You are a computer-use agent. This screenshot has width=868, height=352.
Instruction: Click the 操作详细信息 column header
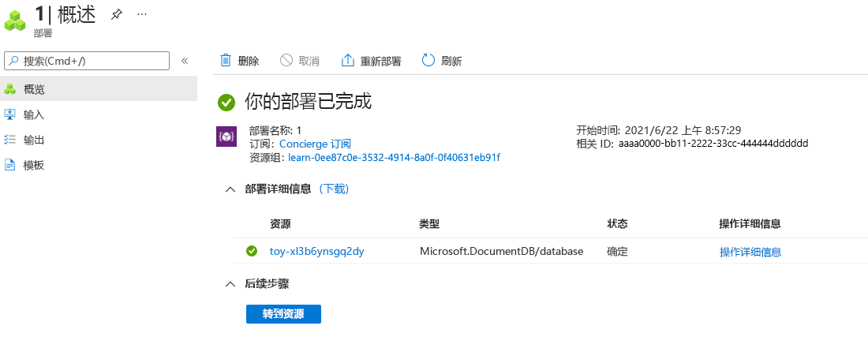click(x=750, y=223)
